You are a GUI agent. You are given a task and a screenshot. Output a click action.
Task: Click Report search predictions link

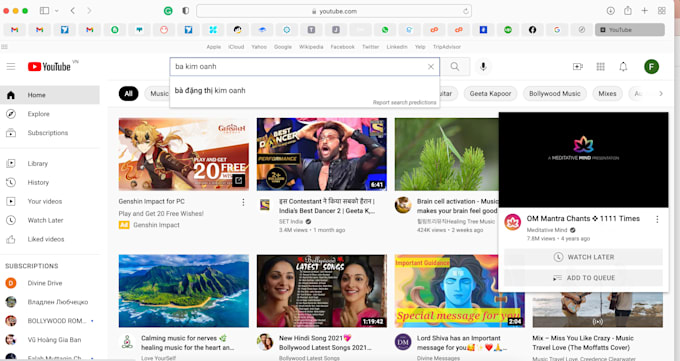[x=404, y=102]
